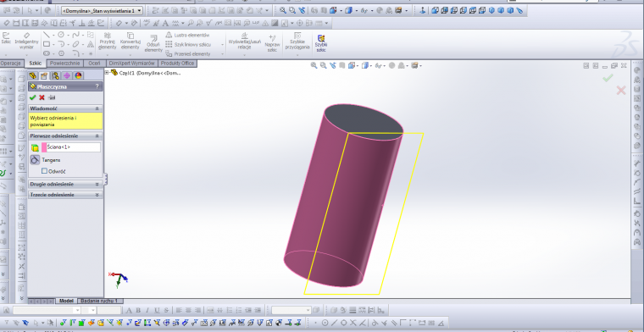Click the panel collapse handle on PropertyManager edge
The height and width of the screenshot is (332, 644).
pos(106,179)
